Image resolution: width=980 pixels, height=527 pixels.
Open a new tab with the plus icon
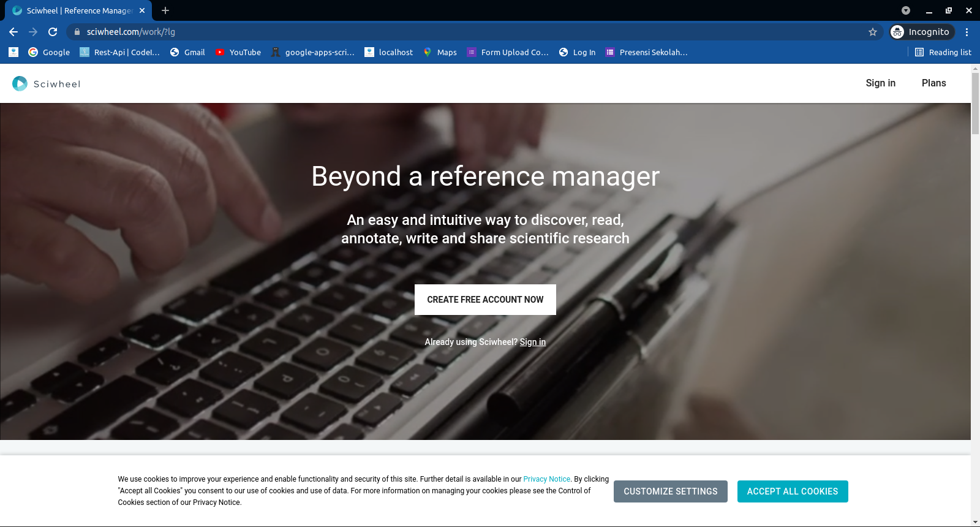(x=165, y=10)
